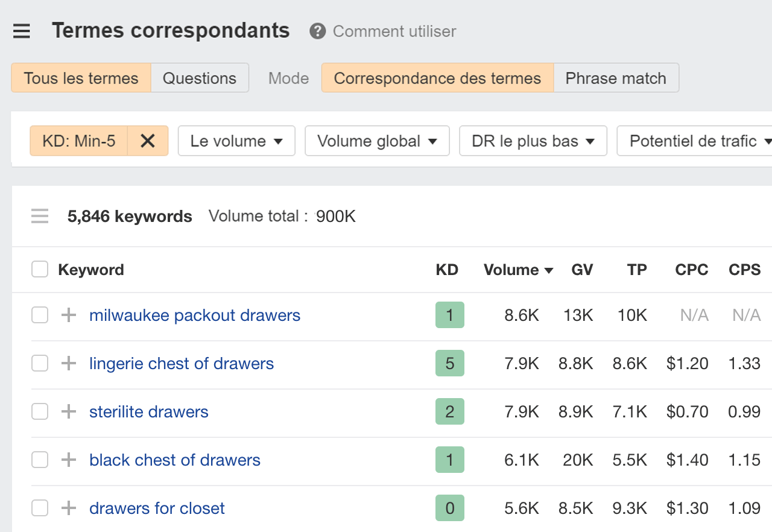Image resolution: width=772 pixels, height=532 pixels.
Task: Switch to Phrase match mode
Action: (616, 78)
